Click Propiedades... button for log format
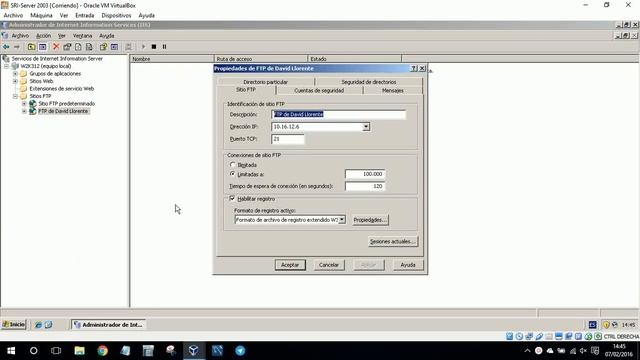 (x=370, y=220)
